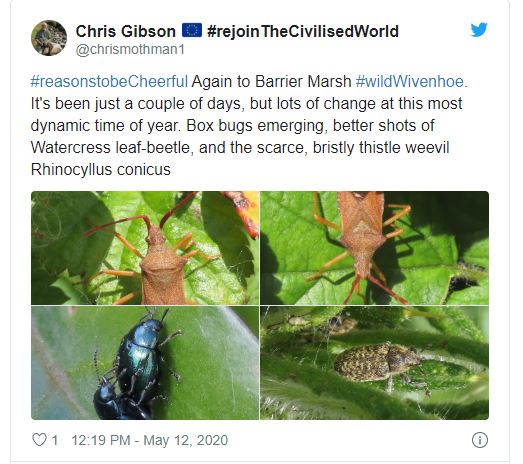
Task: Open top-right box bug photo
Action: coord(374,248)
